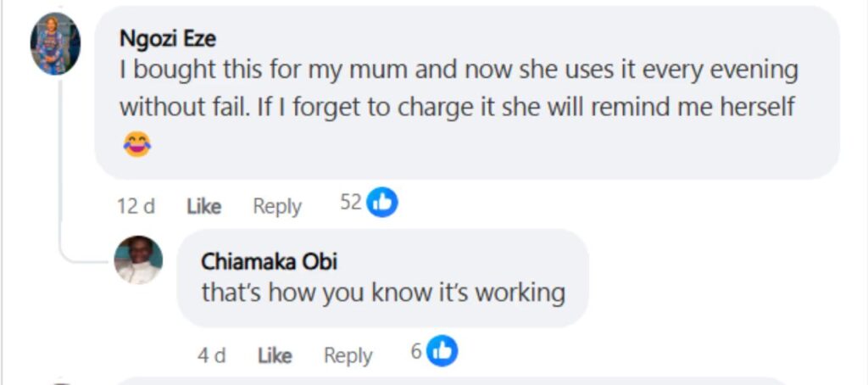The height and width of the screenshot is (385, 868).
Task: Open the 4 d timestamp link
Action: [211, 355]
